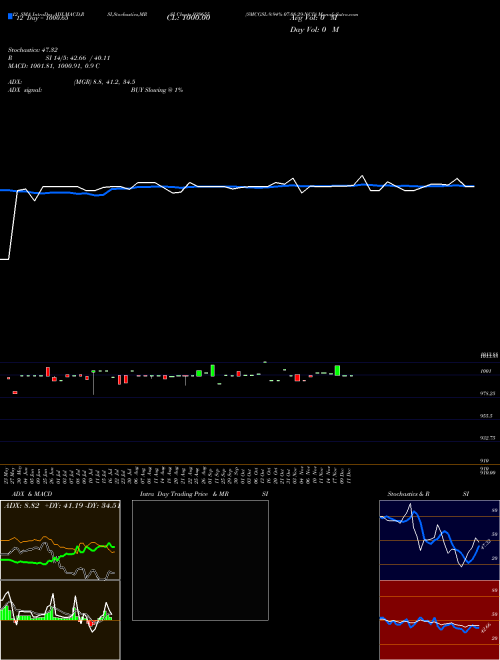The image size is (500, 660).
Task: Click the 'ADX & MACD' panel heading
Action: point(32,494)
